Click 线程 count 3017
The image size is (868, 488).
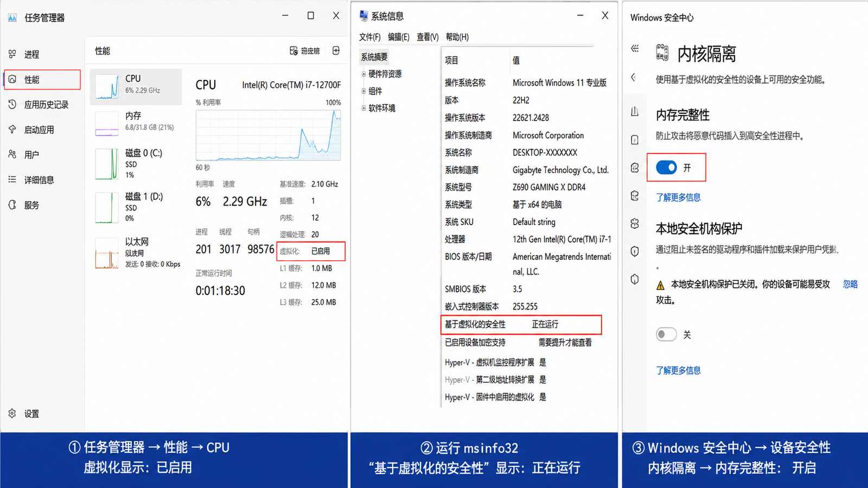click(229, 249)
